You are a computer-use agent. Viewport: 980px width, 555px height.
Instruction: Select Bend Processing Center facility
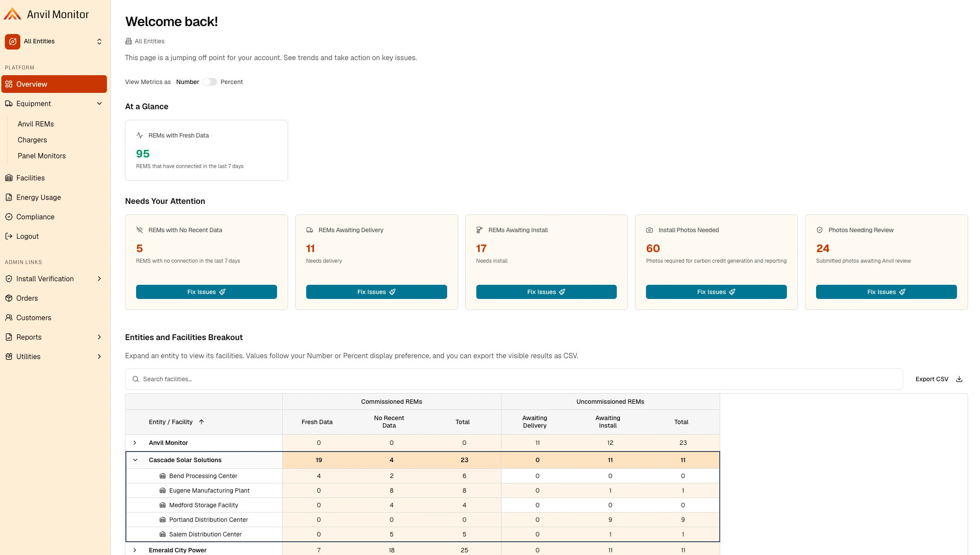click(x=203, y=476)
